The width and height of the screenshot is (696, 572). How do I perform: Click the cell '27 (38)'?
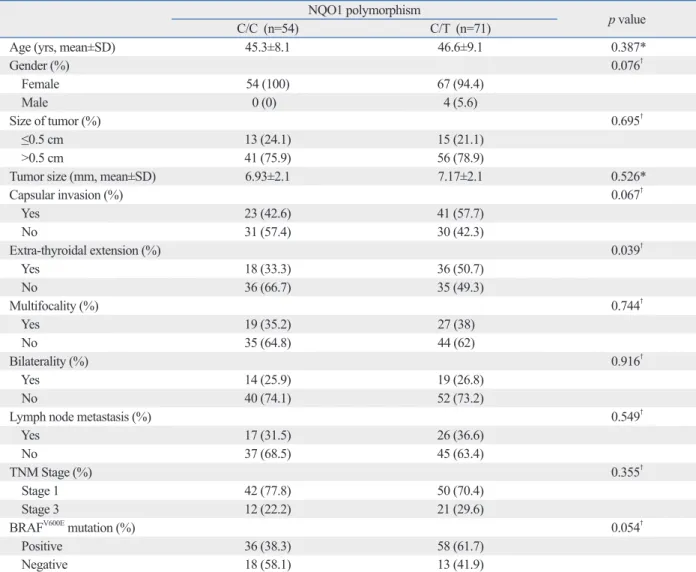pyautogui.click(x=456, y=325)
